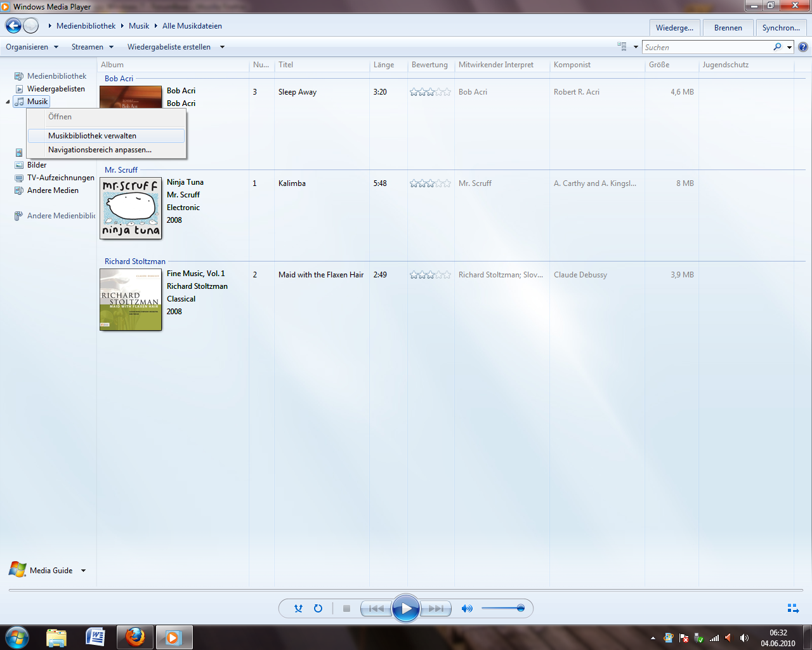The width and height of the screenshot is (812, 650).
Task: Click the Play button
Action: click(406, 609)
